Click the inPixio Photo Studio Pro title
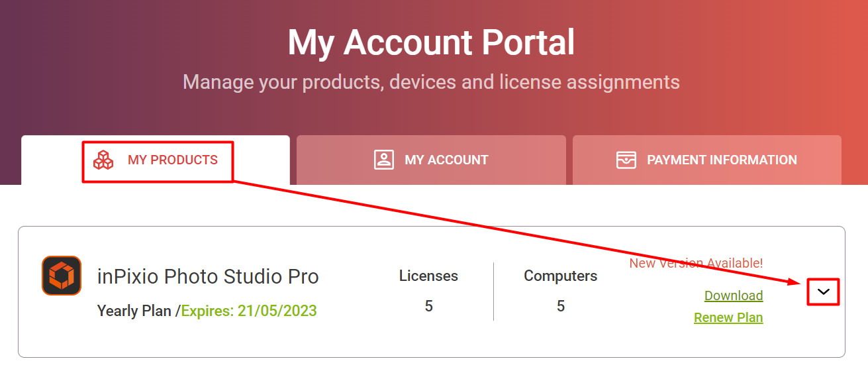This screenshot has height=377, width=868. (x=208, y=276)
